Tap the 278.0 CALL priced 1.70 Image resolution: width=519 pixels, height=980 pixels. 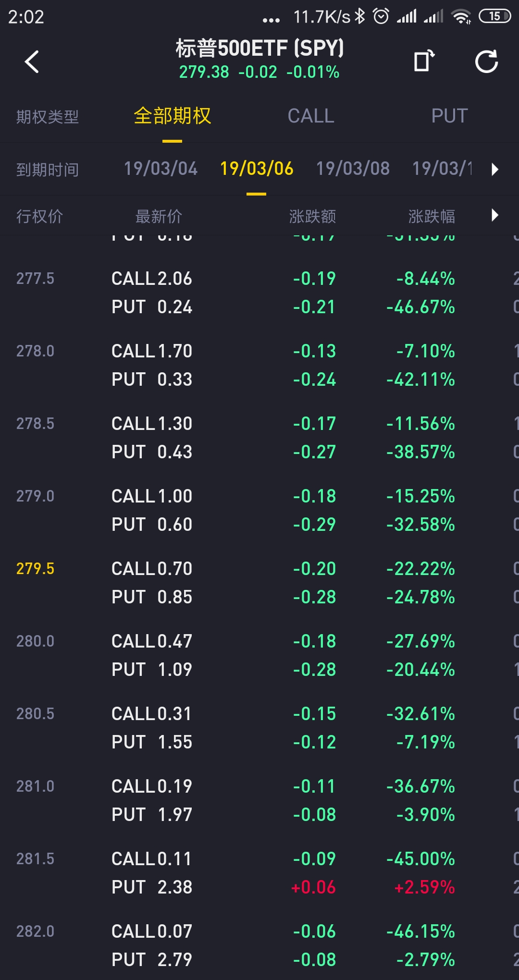[152, 351]
